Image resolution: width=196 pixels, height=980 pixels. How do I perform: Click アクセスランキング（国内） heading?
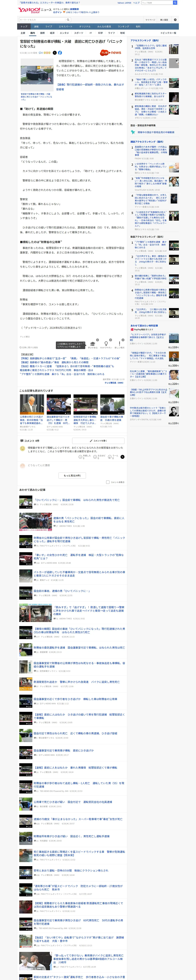point(145,40)
